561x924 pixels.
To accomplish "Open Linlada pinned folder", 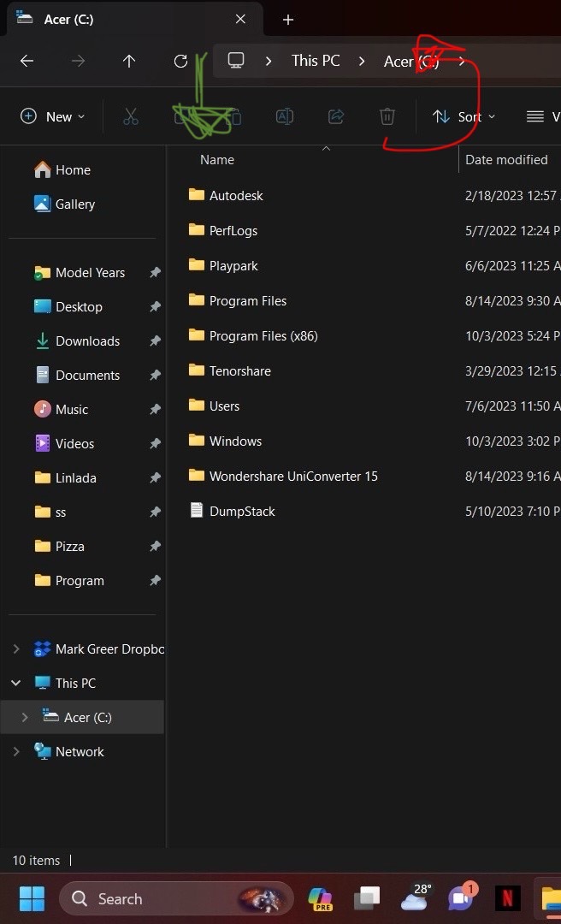I will [x=65, y=478].
